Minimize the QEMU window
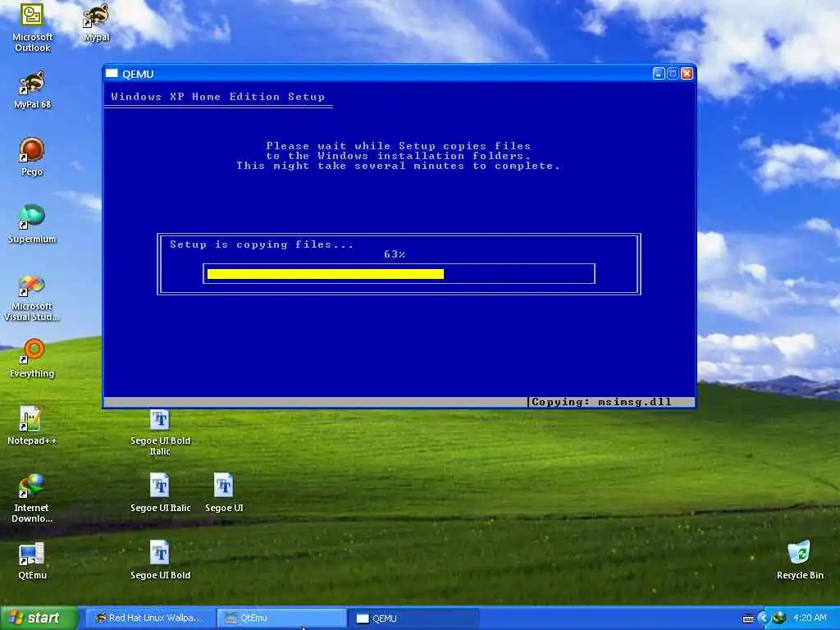 click(x=659, y=73)
